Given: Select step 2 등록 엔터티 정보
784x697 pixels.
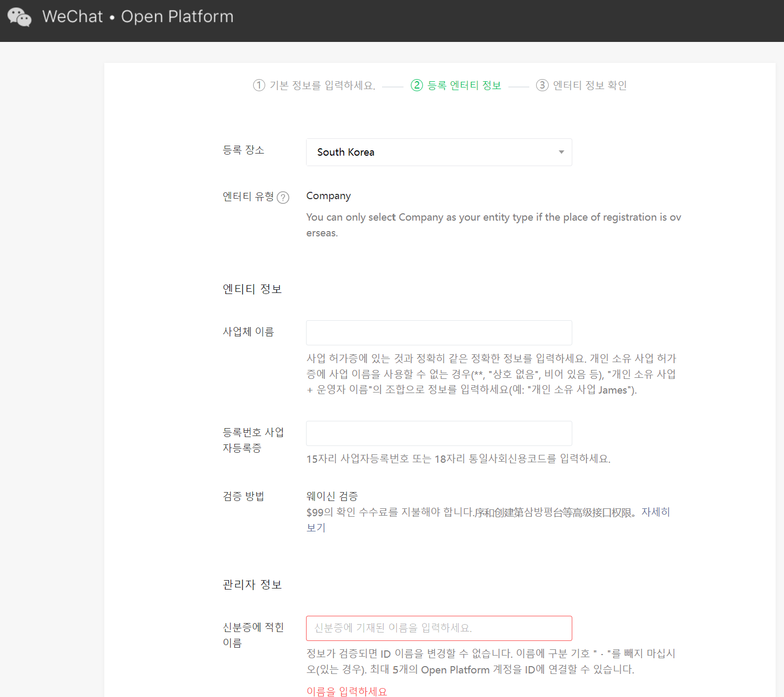Looking at the screenshot, I should (x=456, y=85).
